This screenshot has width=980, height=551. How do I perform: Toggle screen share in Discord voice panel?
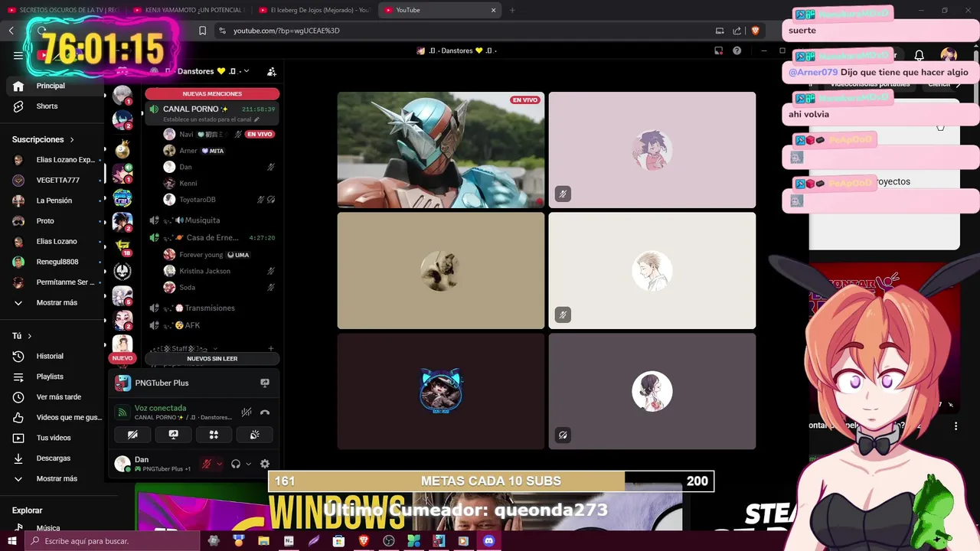173,435
